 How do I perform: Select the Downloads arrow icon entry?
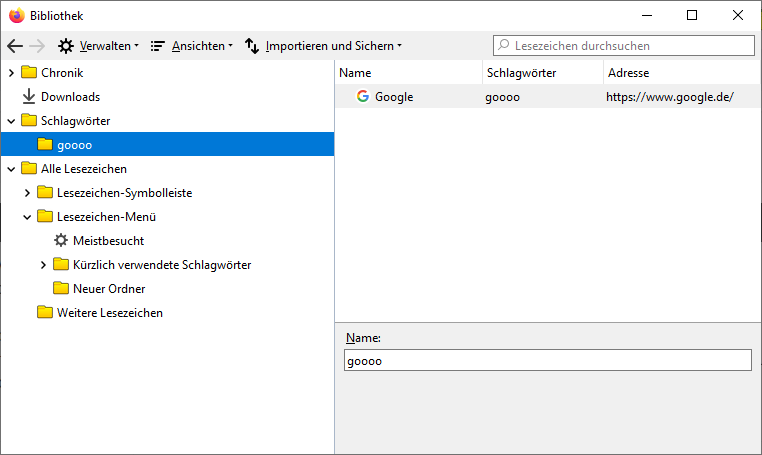[28, 97]
